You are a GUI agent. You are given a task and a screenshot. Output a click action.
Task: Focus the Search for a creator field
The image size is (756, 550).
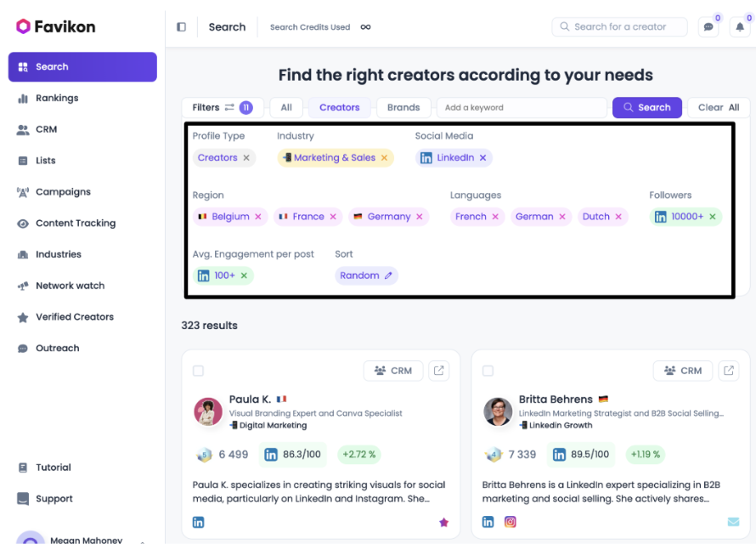pos(619,27)
